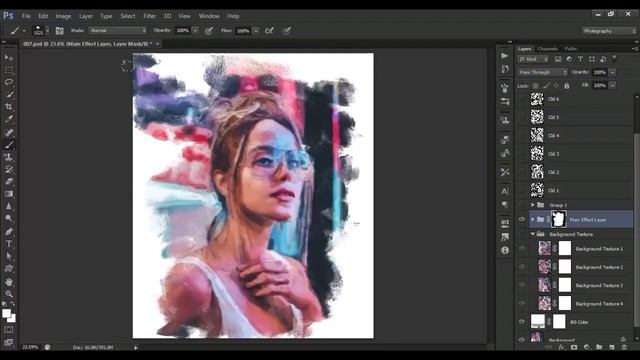Select the Oil 3 layer thumbnail

(x=537, y=153)
